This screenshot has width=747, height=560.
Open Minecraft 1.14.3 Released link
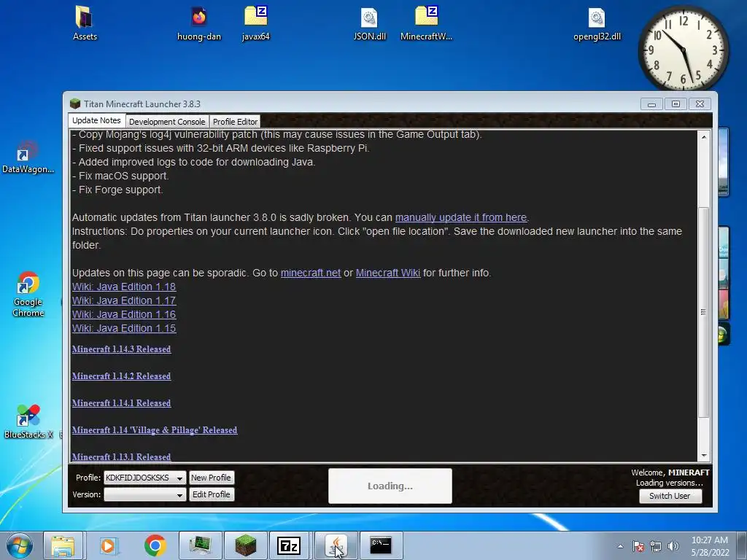(122, 349)
